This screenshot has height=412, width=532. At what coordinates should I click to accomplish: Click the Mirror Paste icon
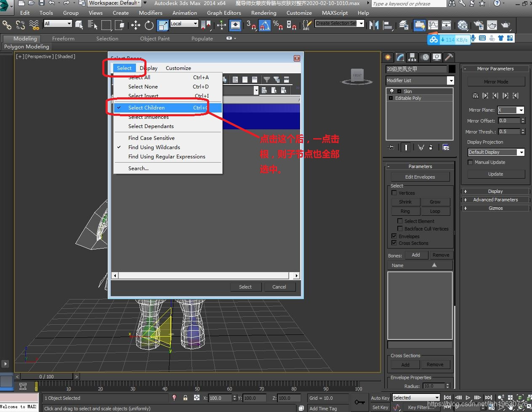(x=476, y=96)
